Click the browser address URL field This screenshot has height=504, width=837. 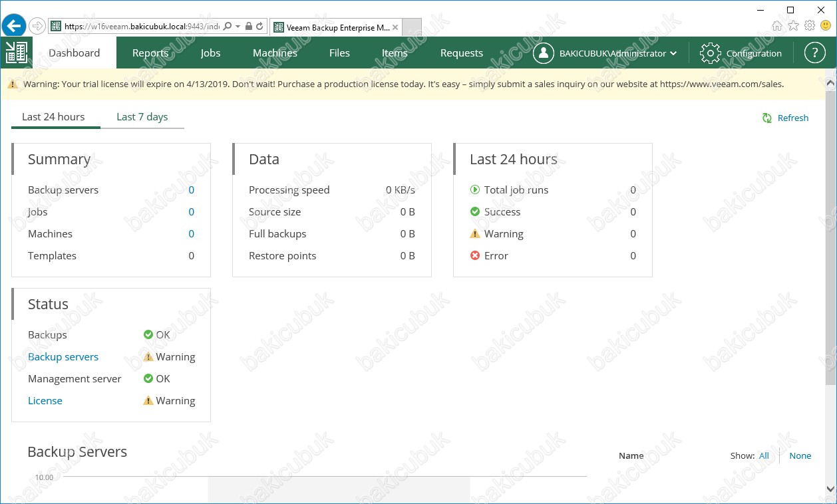point(141,27)
